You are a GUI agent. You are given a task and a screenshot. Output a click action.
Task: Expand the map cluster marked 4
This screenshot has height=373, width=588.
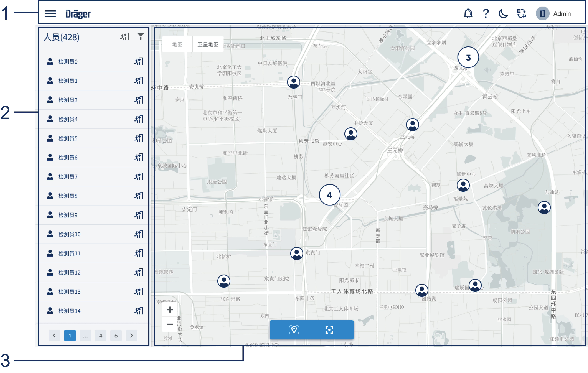click(x=329, y=195)
